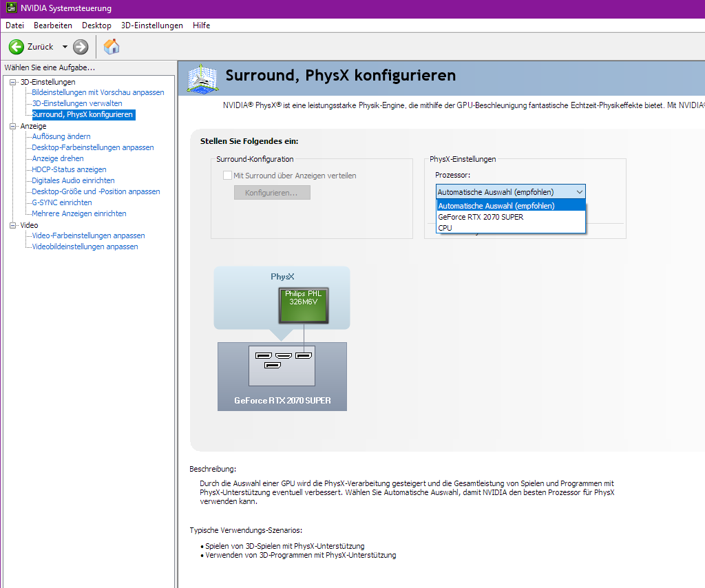Screen dimensions: 705x588
Task: Collapse the 3D-Einstellungen tree node
Action: click(12, 82)
